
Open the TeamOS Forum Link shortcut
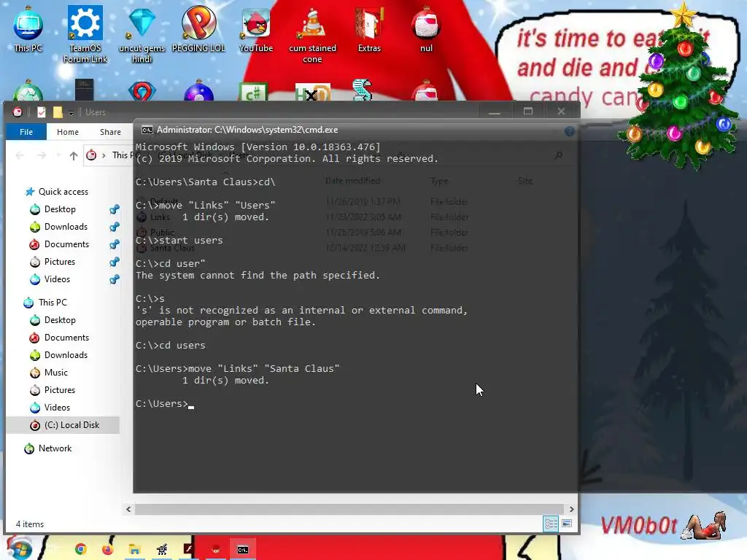click(x=85, y=34)
